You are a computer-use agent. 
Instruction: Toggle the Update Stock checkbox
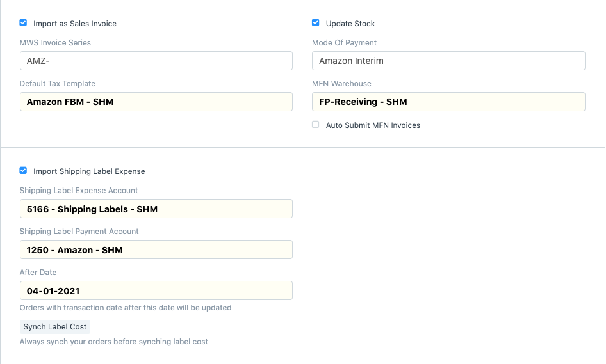(316, 23)
